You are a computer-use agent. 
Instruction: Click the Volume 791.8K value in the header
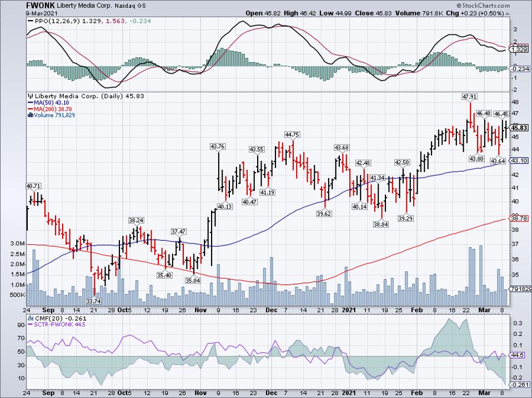pyautogui.click(x=419, y=13)
